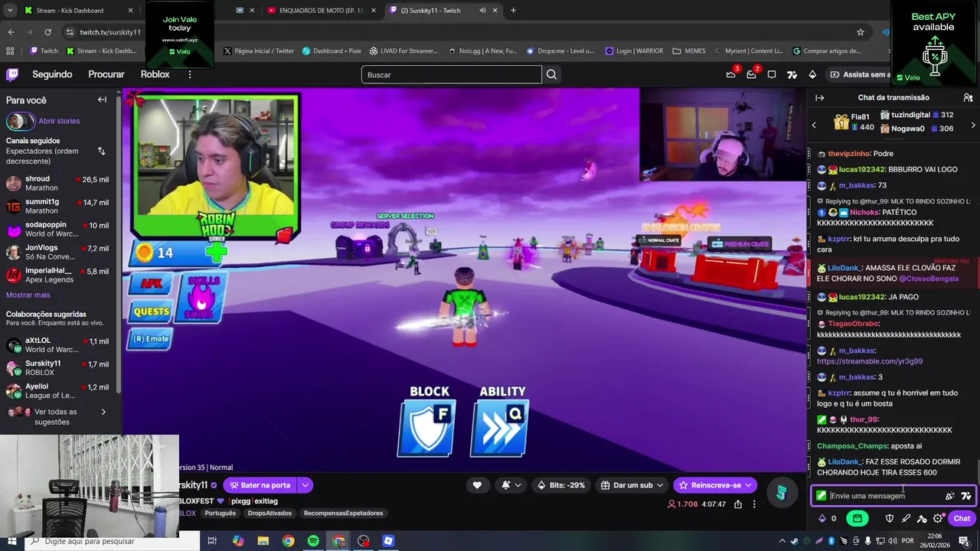This screenshot has height=551, width=980.
Task: Open sodapoppin channel in sidebar
Action: [x=60, y=230]
